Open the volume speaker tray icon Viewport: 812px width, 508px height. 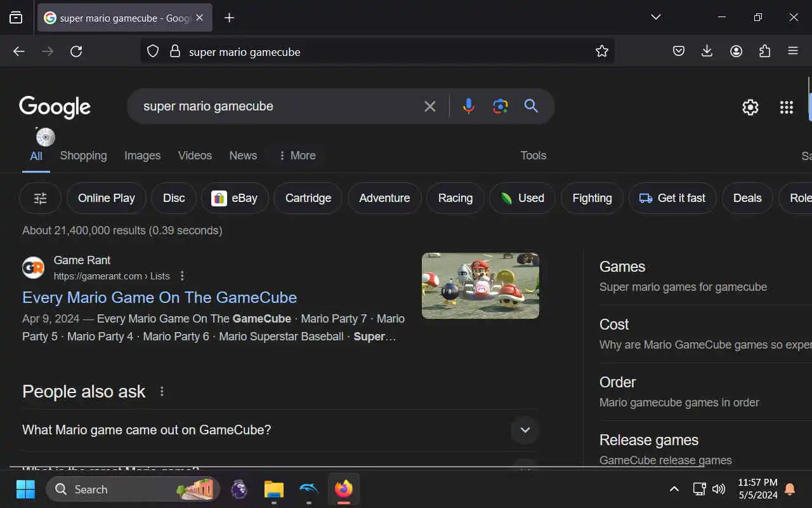tap(719, 489)
